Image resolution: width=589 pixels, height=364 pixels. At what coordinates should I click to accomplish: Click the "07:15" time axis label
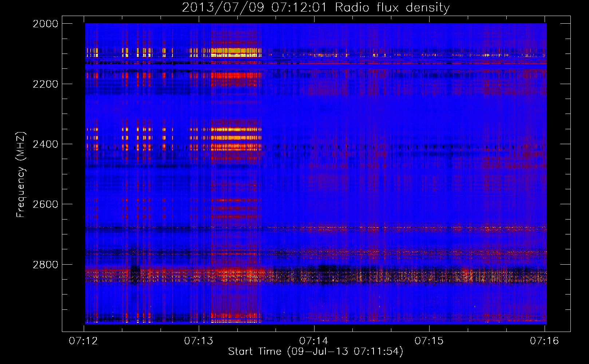pyautogui.click(x=429, y=341)
